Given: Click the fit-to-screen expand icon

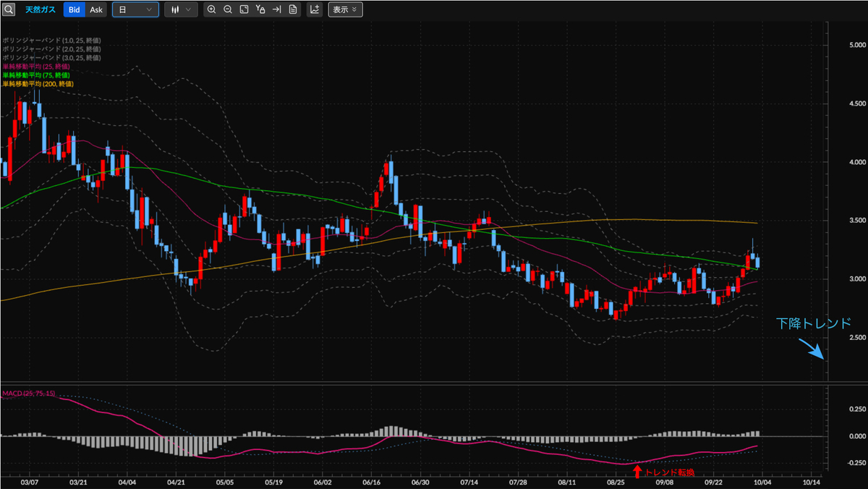Looking at the screenshot, I should click(x=244, y=10).
